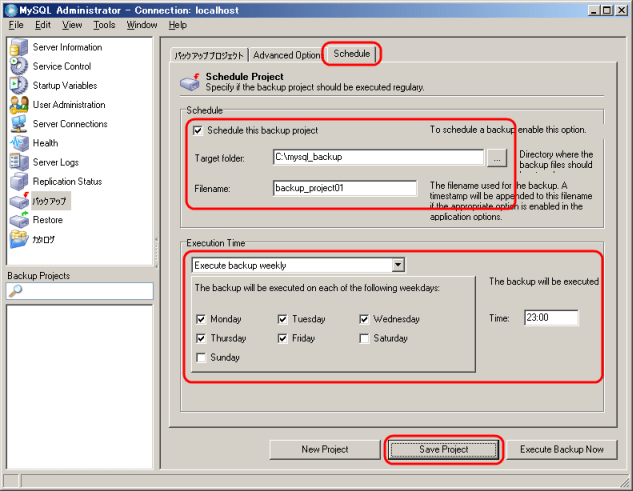This screenshot has width=633, height=491.
Task: Select Server Connections icon
Action: click(18, 124)
